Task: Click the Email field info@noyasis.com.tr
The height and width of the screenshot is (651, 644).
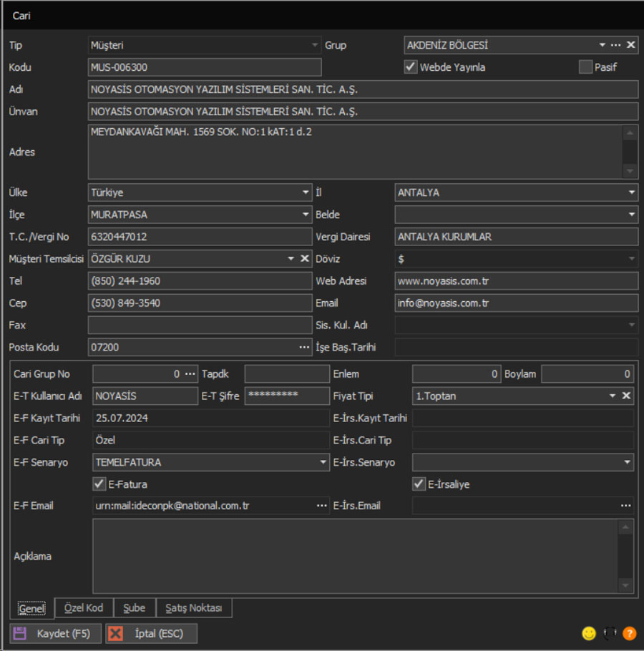Action: click(517, 303)
